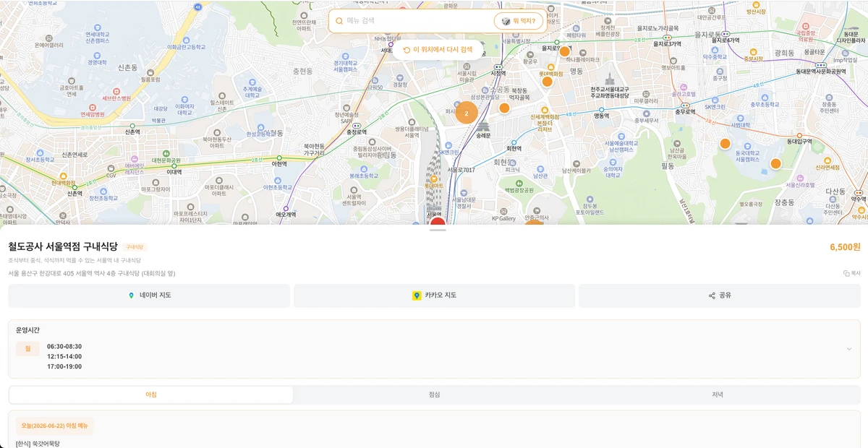Click the 방산시장 map label

[x=756, y=12]
